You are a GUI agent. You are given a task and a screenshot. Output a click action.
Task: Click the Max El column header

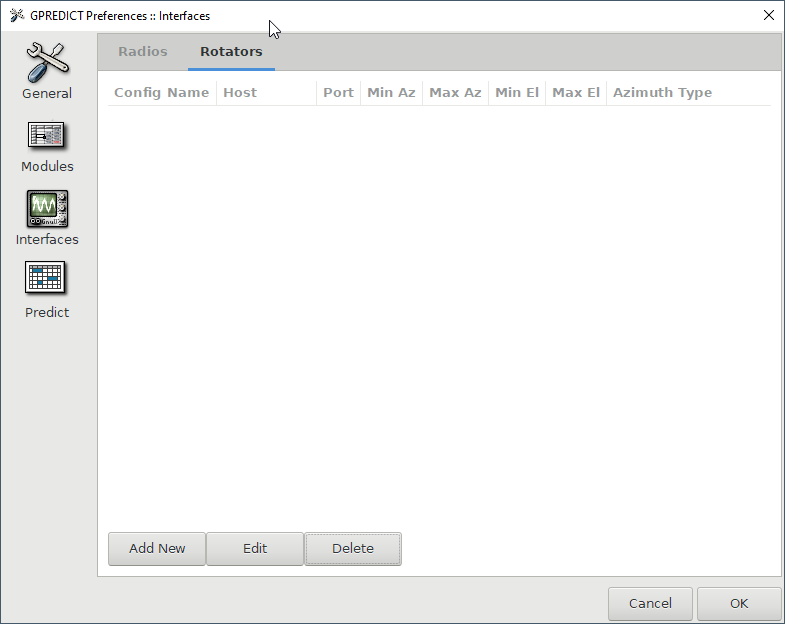pyautogui.click(x=576, y=93)
